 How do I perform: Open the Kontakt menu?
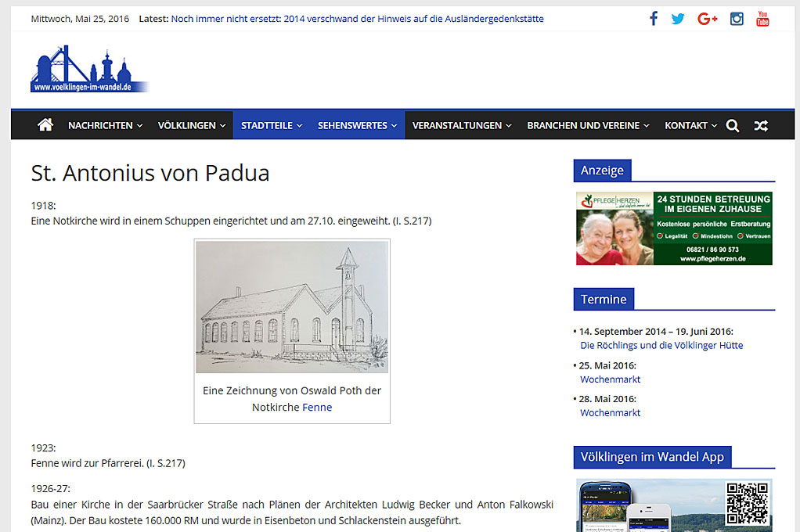pyautogui.click(x=690, y=125)
